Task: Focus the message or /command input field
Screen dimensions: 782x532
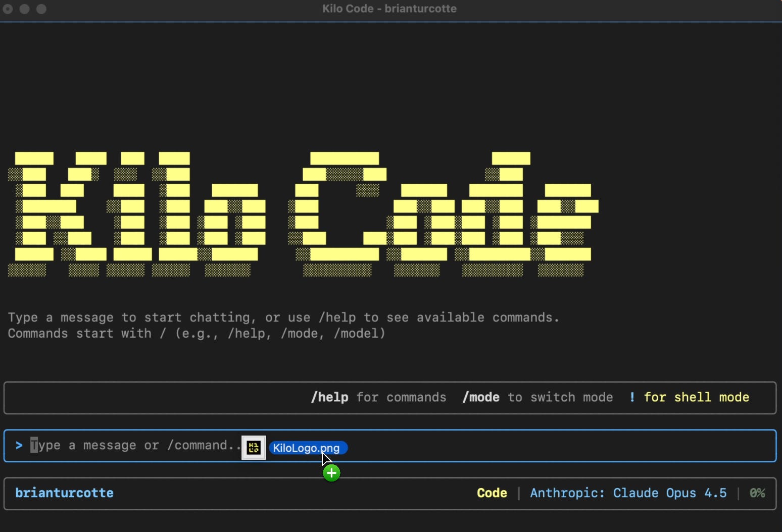Action: 390,446
